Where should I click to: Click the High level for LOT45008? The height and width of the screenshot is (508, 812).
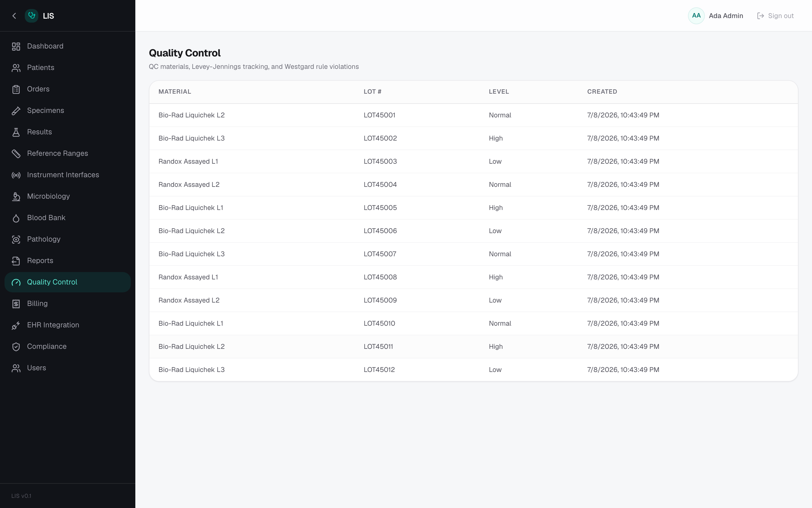496,277
